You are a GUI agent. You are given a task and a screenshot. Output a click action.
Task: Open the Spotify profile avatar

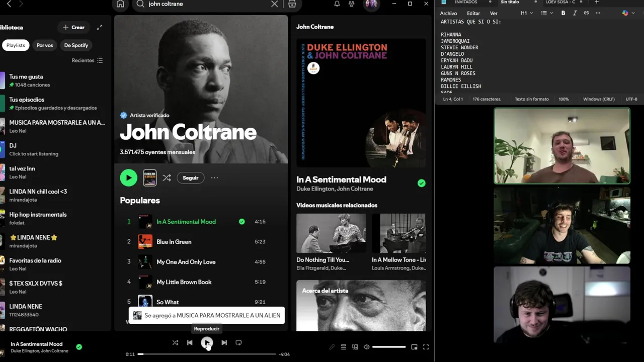click(x=371, y=4)
